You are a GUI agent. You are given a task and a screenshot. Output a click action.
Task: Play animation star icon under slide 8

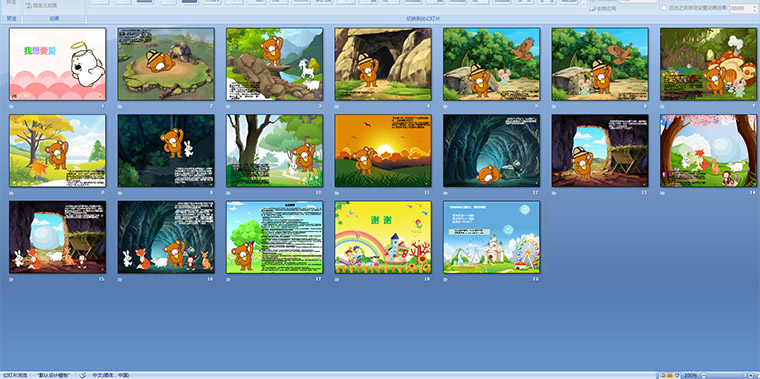click(x=12, y=192)
